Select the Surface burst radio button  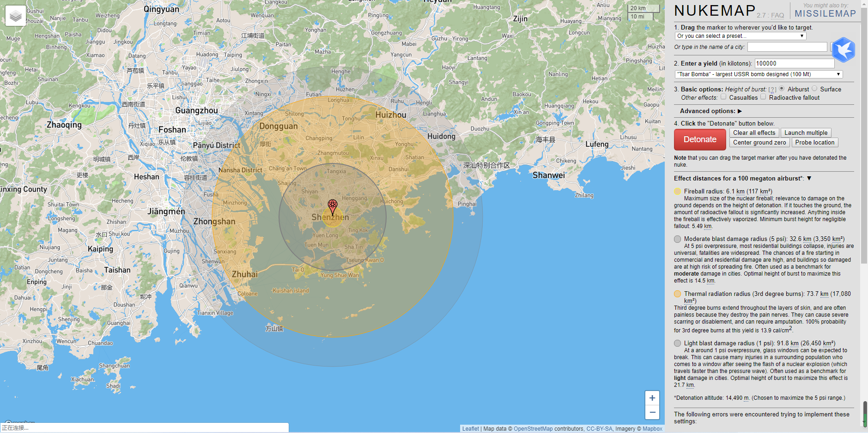tap(814, 89)
